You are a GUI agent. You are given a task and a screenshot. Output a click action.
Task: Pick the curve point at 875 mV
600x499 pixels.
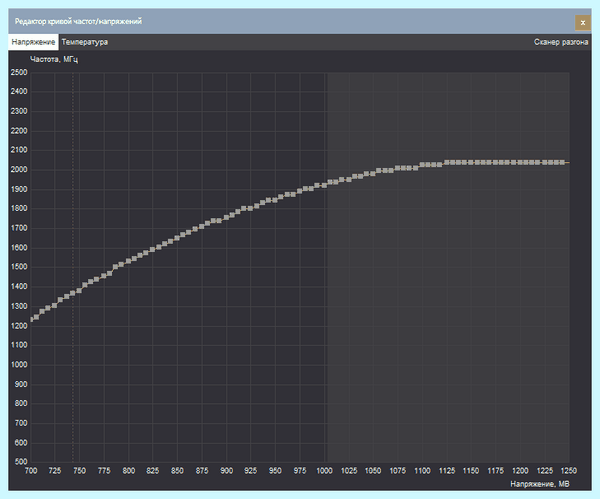click(x=202, y=226)
